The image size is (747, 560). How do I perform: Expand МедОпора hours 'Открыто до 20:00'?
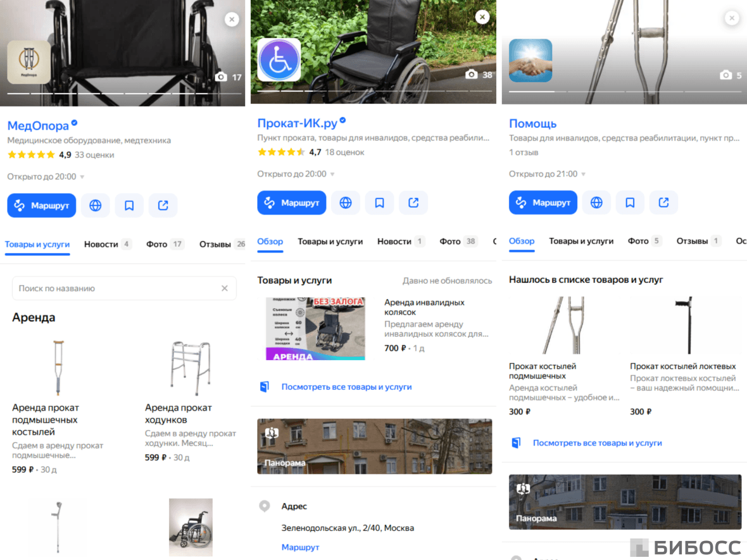tap(46, 177)
